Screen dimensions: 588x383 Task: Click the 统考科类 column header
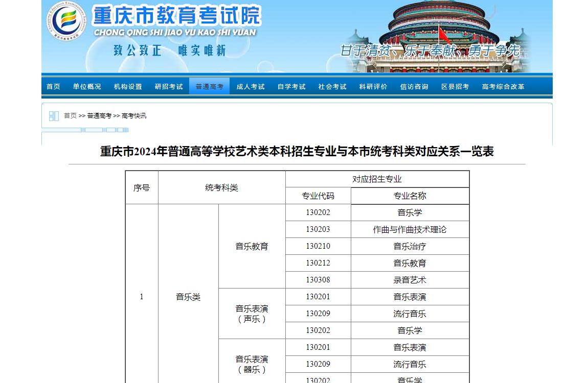pos(221,187)
